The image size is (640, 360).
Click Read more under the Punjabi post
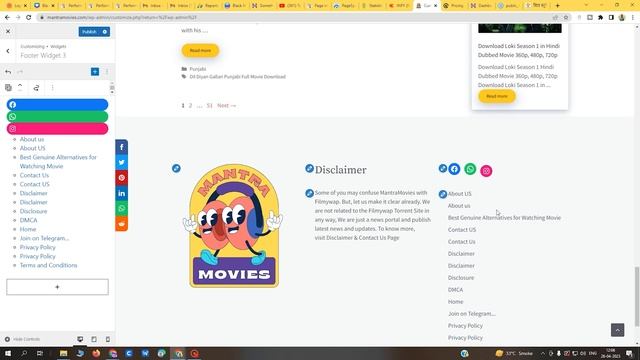click(200, 50)
